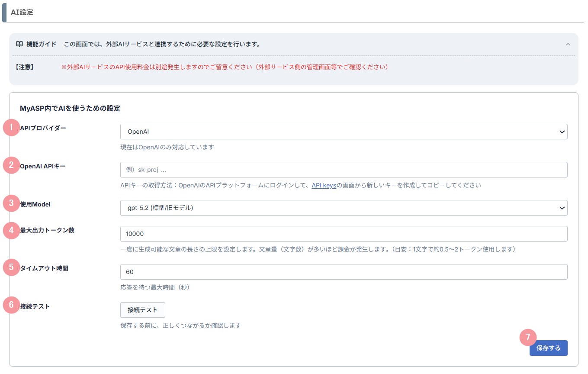Open the APIプロバイダー dropdown showing OpenAI
Image resolution: width=588 pixels, height=374 pixels.
(344, 132)
